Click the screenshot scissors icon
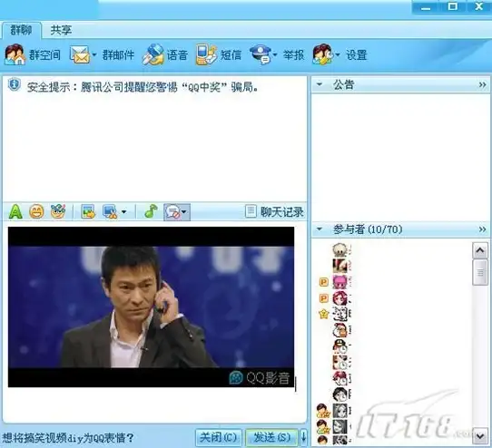Screen dimensions: 492x448 click(x=110, y=211)
